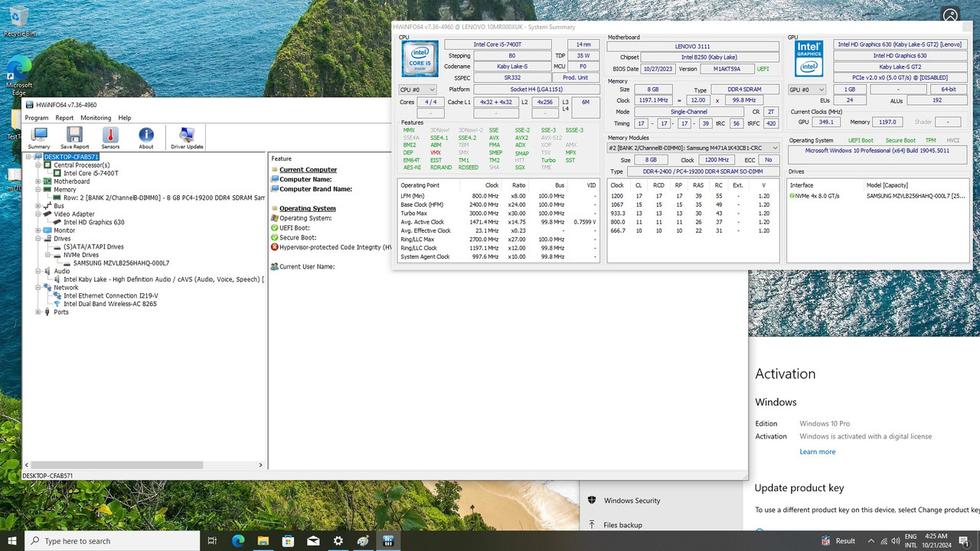Viewport: 980px width, 551px height.
Task: Expand the Monitor tree node
Action: pyautogui.click(x=38, y=230)
